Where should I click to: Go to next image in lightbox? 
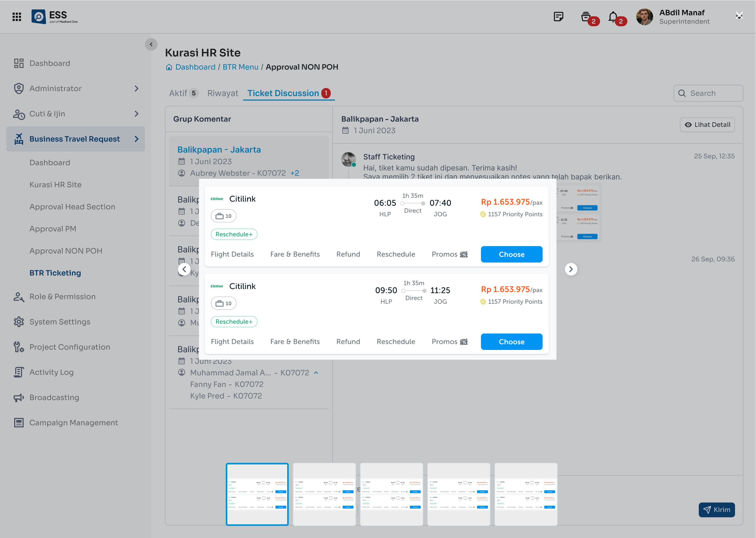[x=571, y=269]
